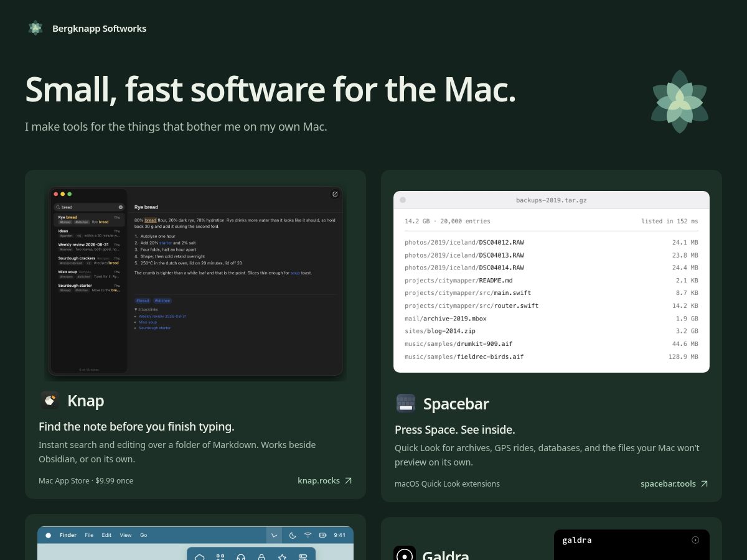This screenshot has width=747, height=560.
Task: Open the knap.rocks link
Action: click(x=319, y=480)
